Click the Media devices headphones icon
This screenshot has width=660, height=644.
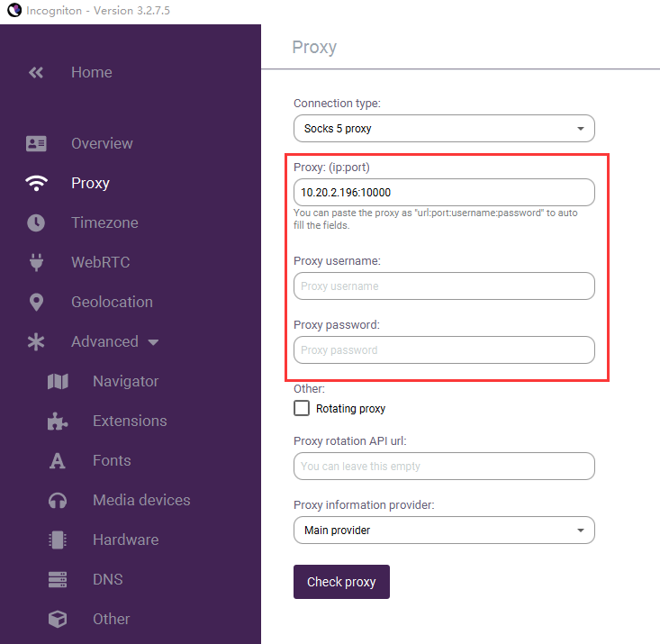pyautogui.click(x=58, y=501)
